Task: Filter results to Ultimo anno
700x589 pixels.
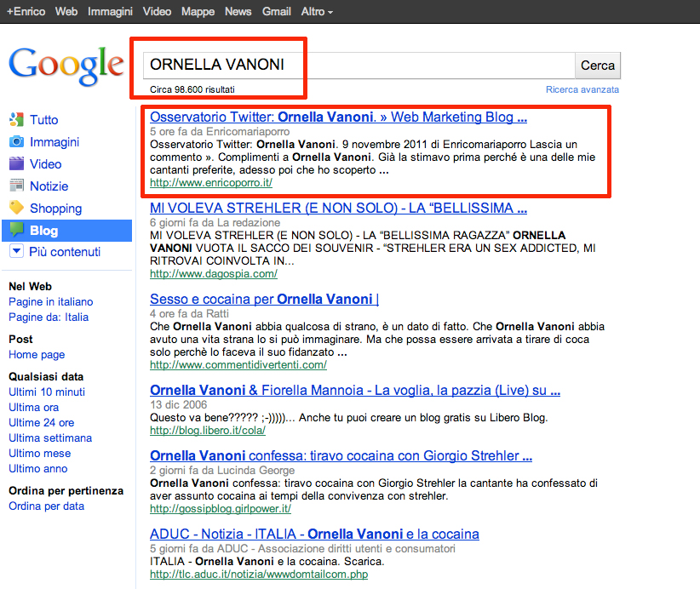Action: click(x=38, y=468)
